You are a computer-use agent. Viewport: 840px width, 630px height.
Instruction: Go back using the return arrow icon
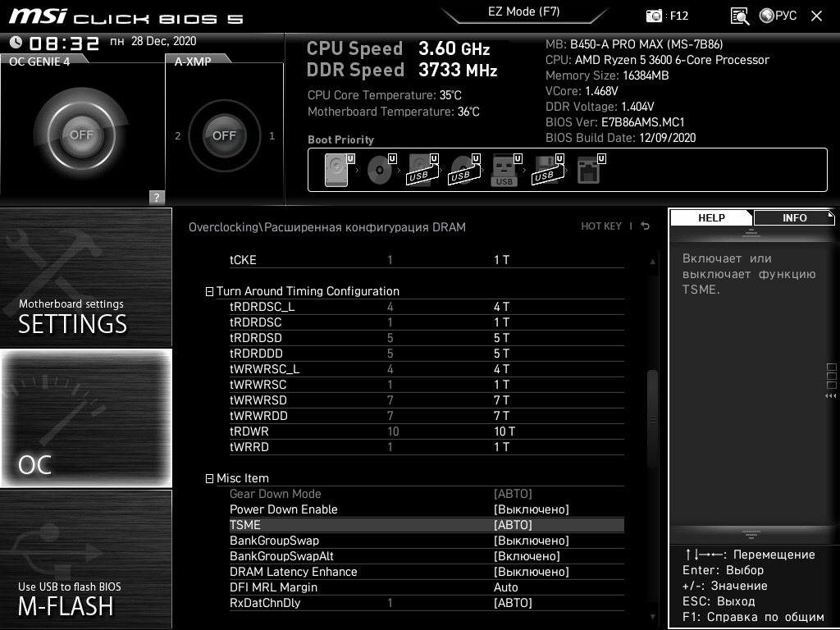pyautogui.click(x=646, y=226)
